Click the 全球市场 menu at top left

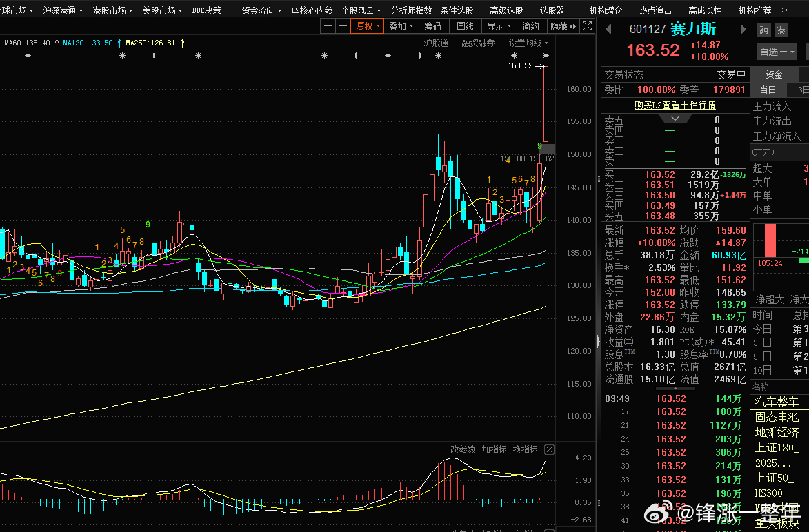coord(15,10)
